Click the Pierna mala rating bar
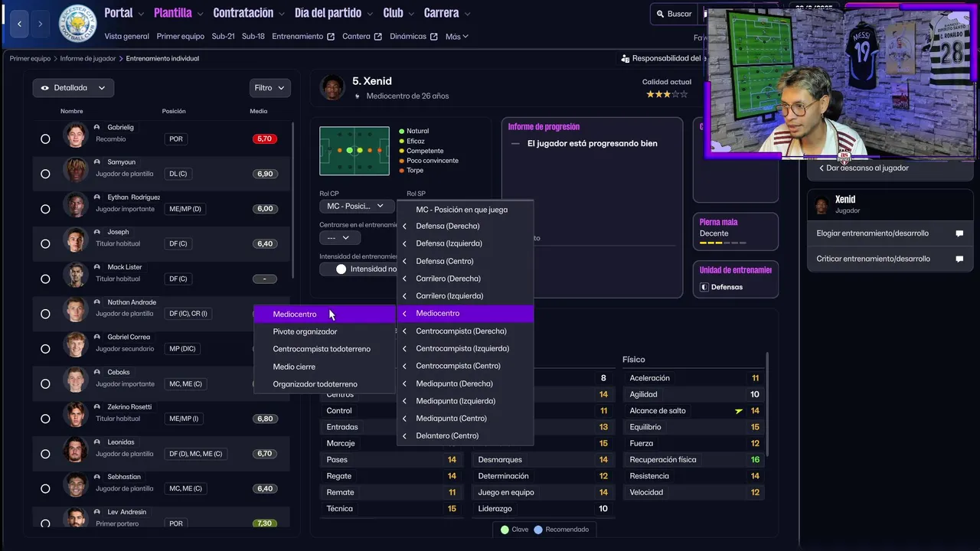This screenshot has width=980, height=551. click(x=723, y=243)
